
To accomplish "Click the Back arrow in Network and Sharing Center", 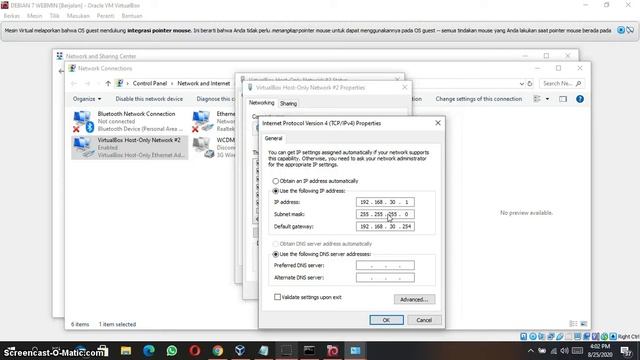I will (61, 71).
